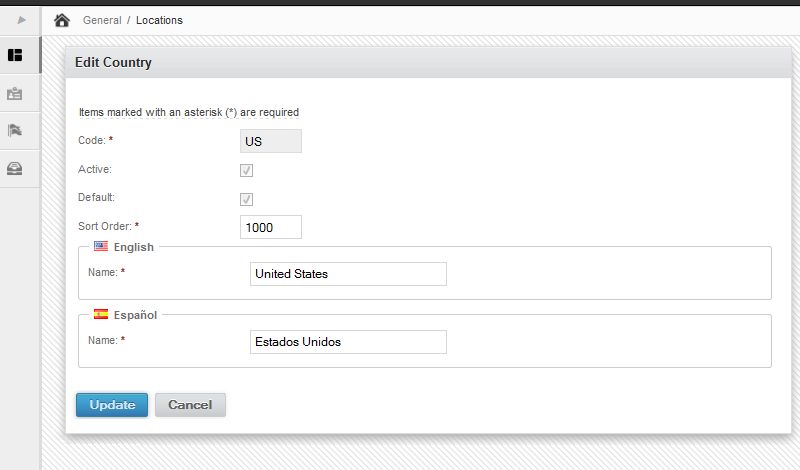Screen dimensions: 800x470
Task: Open the flags icon in the sidebar
Action: pos(15,131)
